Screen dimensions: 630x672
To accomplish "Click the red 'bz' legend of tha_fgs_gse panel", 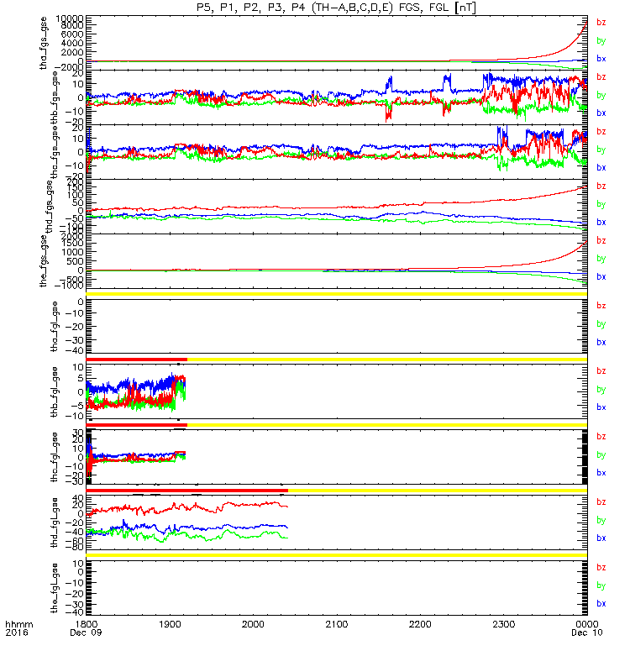I will coord(601,23).
